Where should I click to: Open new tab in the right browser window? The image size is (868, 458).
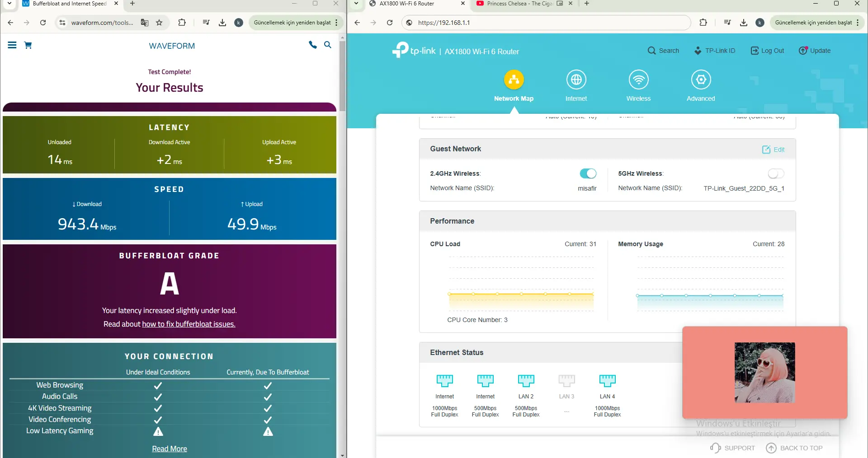587,4
